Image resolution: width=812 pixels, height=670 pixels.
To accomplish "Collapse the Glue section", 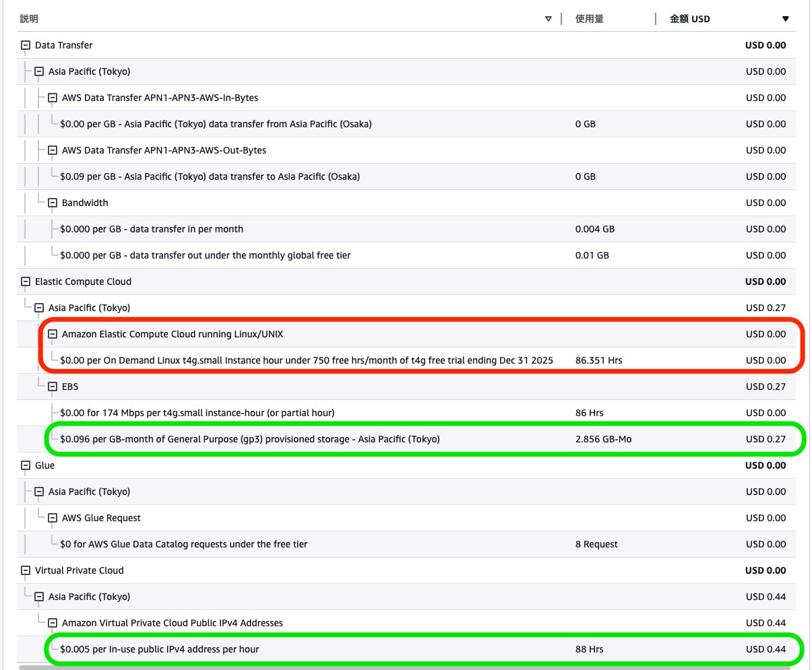I will click(26, 465).
